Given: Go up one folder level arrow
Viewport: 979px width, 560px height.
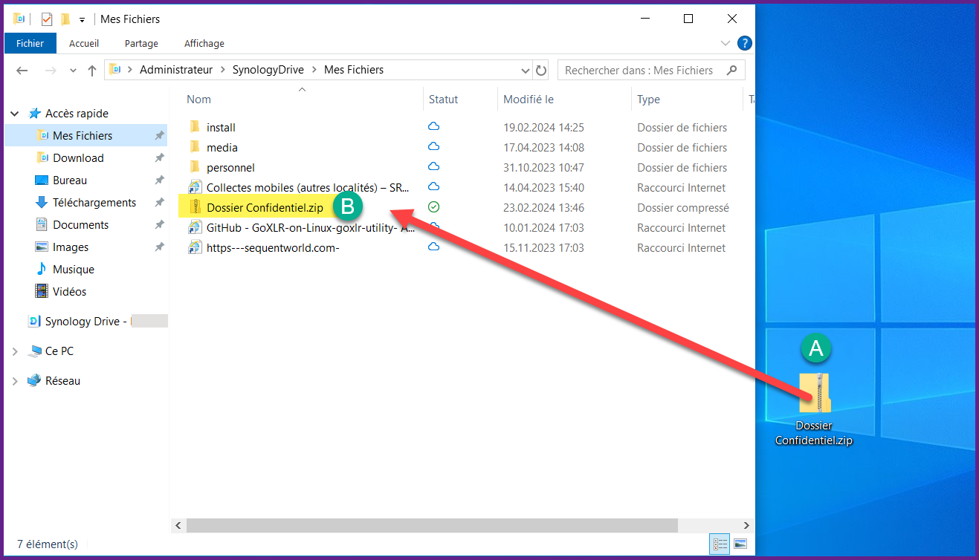Looking at the screenshot, I should pos(92,71).
